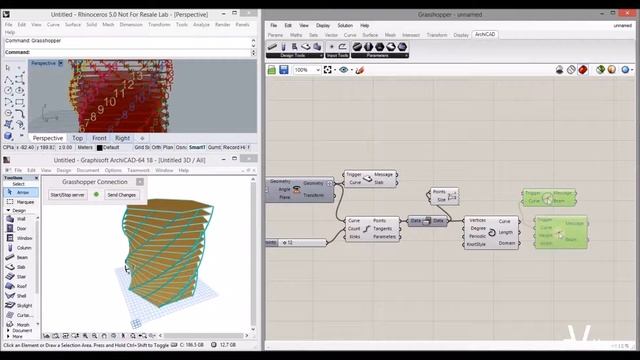The height and width of the screenshot is (360, 640).
Task: Click the Send Changes button
Action: [x=121, y=195]
